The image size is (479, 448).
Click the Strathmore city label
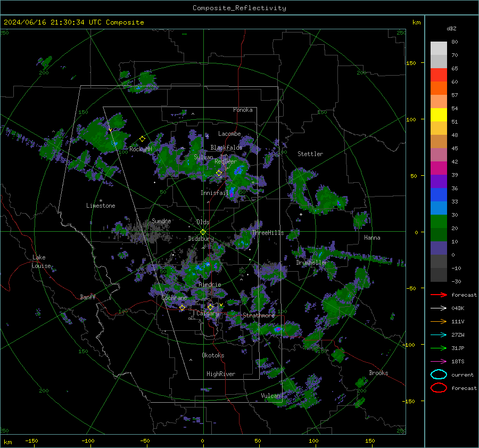click(259, 315)
